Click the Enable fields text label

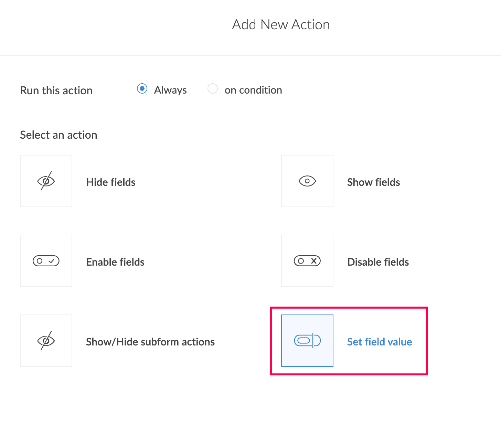(115, 262)
